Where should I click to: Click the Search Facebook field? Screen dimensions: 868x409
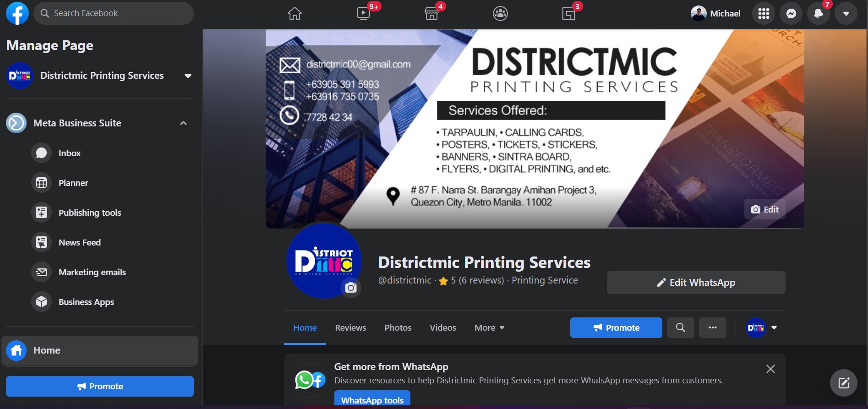[114, 13]
